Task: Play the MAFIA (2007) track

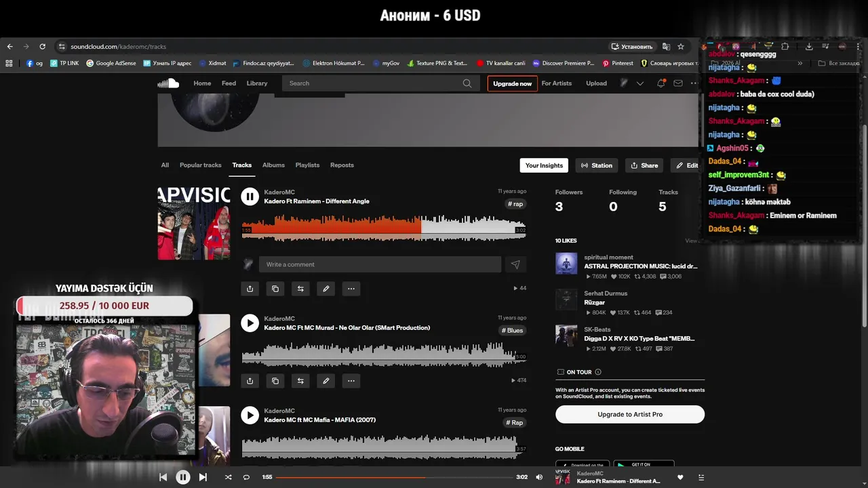Action: [250, 415]
